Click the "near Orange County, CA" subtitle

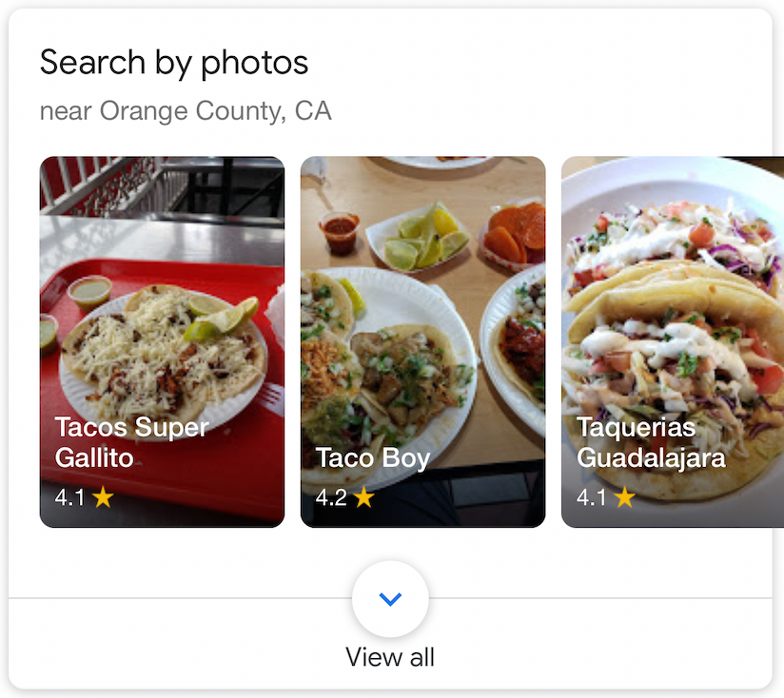186,111
